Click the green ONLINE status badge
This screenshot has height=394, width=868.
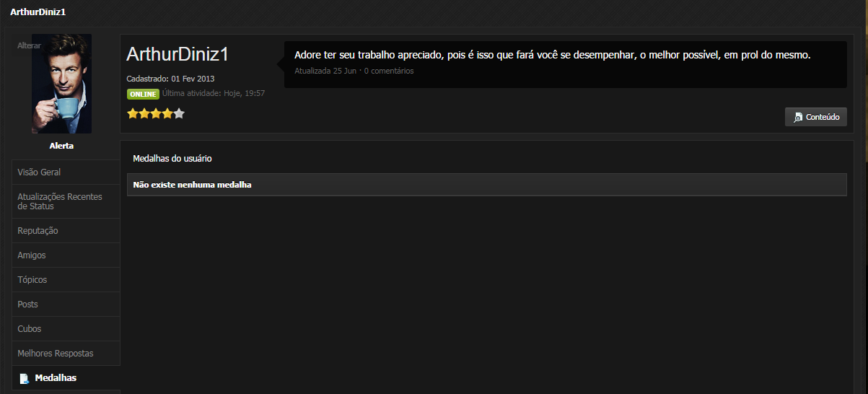coord(143,94)
